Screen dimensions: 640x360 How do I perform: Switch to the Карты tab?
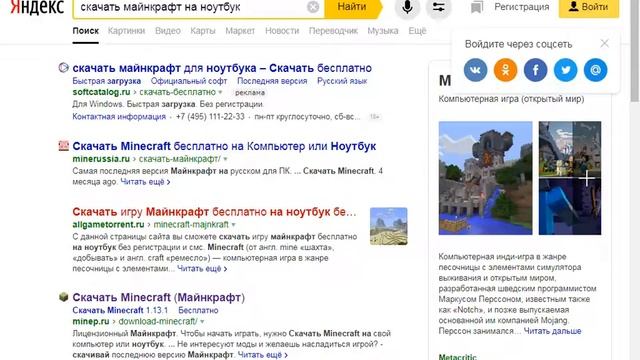click(203, 31)
